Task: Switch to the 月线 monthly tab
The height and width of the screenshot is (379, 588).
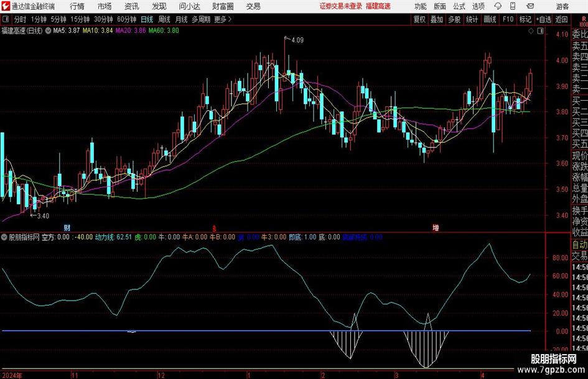Action: (x=181, y=19)
